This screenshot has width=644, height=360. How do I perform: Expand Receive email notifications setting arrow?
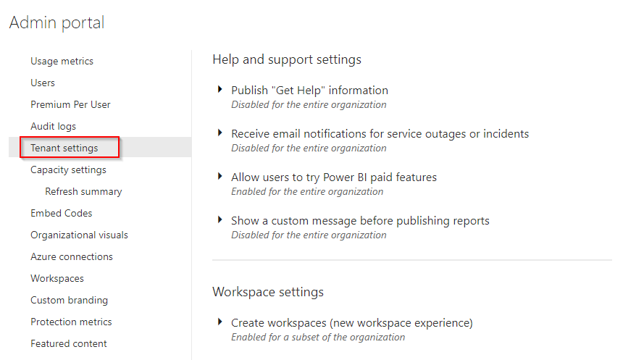[220, 133]
